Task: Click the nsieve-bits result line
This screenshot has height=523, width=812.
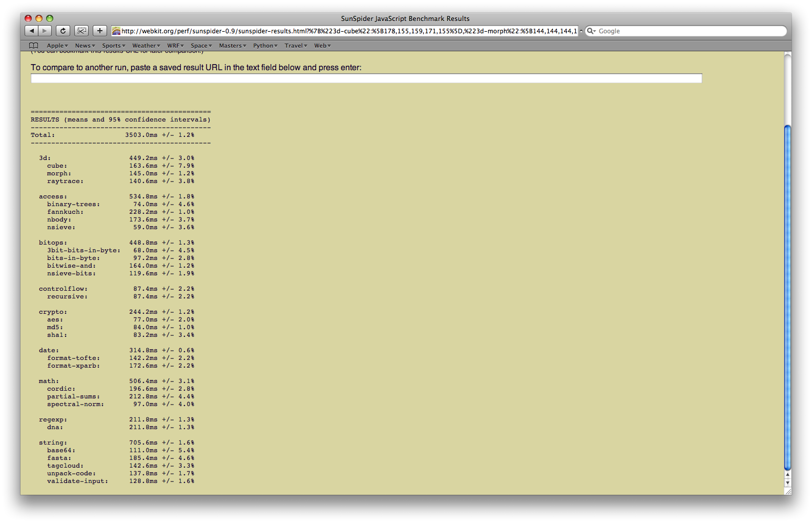Action: click(x=121, y=274)
